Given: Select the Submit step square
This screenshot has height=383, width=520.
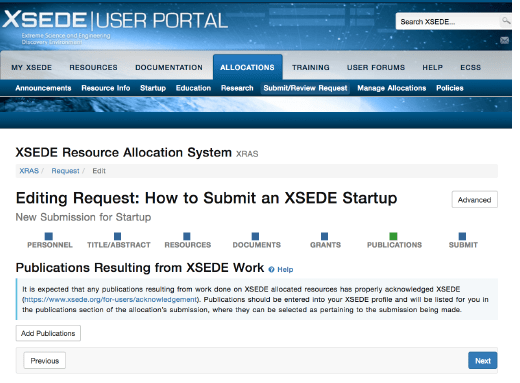Looking at the screenshot, I should [x=462, y=236].
